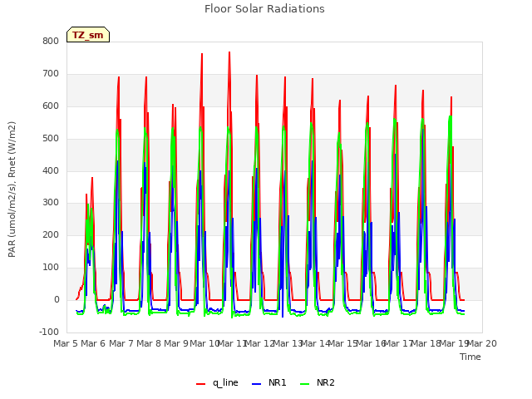Click the Mar 8 x-axis tick label
Image resolution: width=532 pixels, height=399 pixels.
pos(149,343)
